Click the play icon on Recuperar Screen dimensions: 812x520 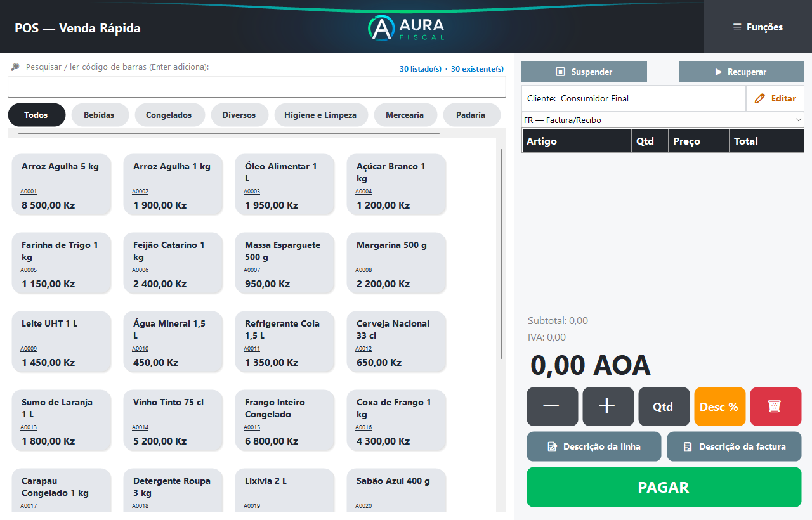719,72
